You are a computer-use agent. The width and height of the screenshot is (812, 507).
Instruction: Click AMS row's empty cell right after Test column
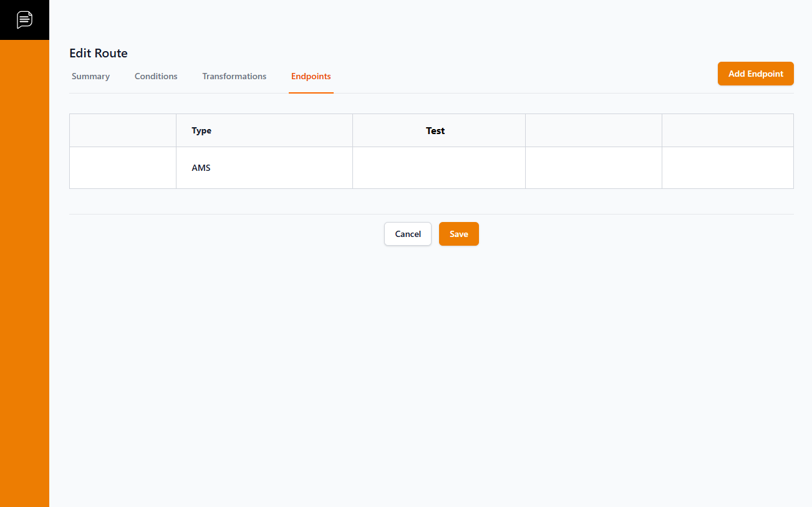(593, 168)
